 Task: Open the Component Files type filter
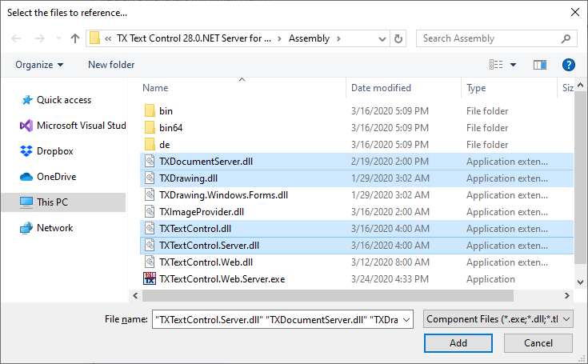pyautogui.click(x=498, y=319)
